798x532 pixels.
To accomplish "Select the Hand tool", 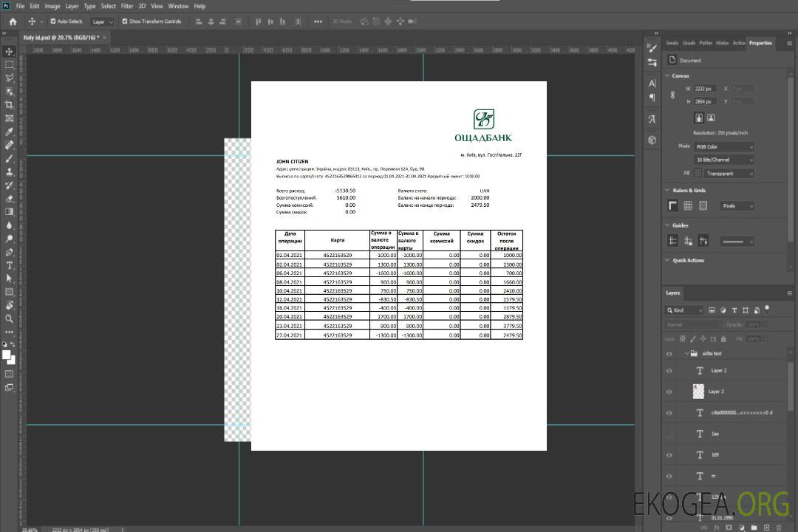I will [x=9, y=305].
